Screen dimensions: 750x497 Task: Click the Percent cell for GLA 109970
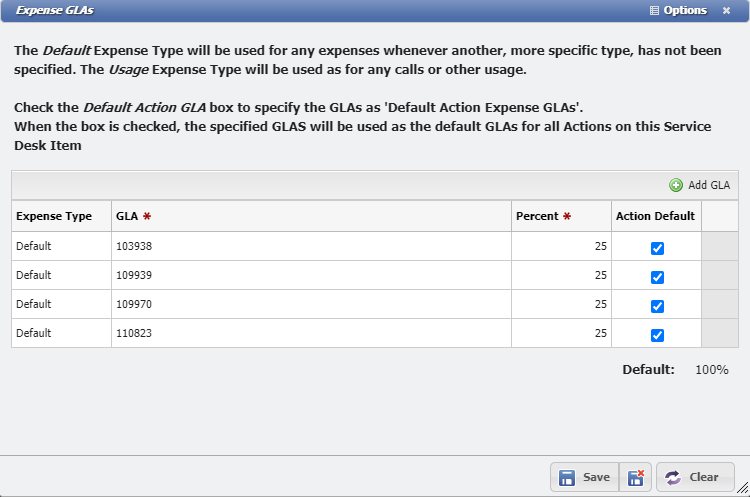click(x=561, y=304)
